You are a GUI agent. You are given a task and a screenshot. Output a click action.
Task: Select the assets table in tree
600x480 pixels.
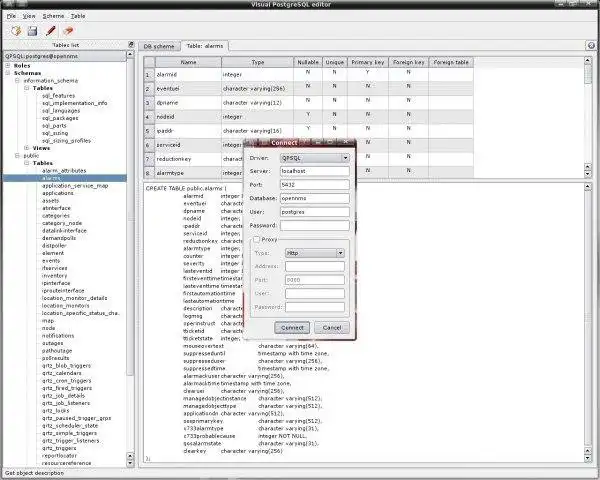[51, 201]
